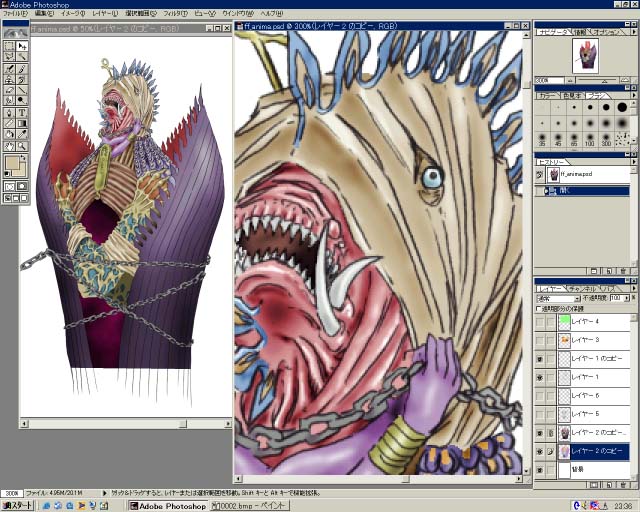Select the レイヤー 3 layer thumbnail
This screenshot has height=512, width=640.
click(566, 341)
